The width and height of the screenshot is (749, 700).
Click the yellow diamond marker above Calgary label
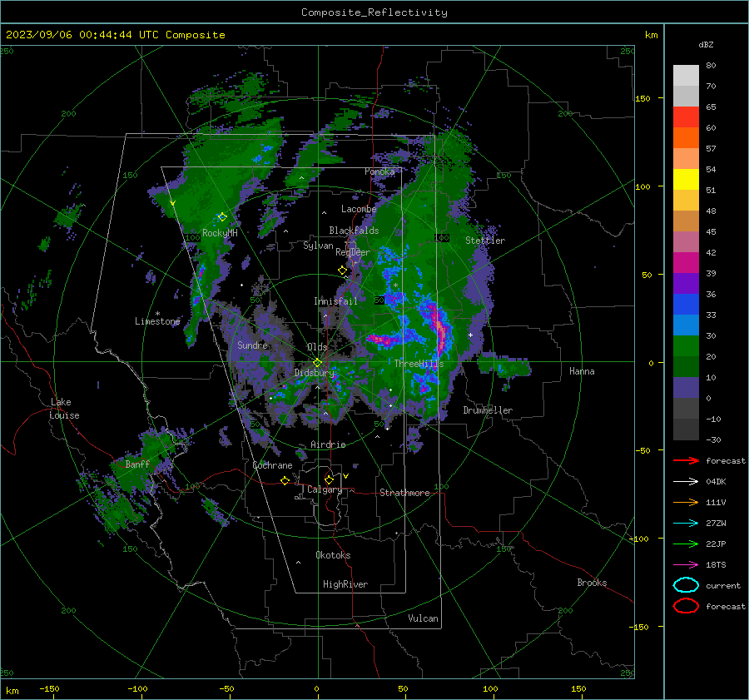click(329, 479)
